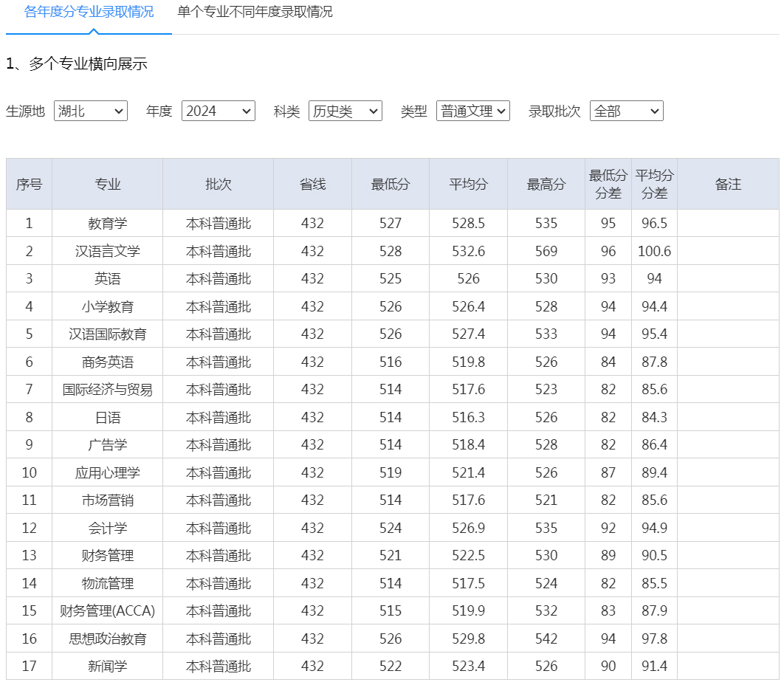Switch to 单个专业不同年度录取情况 tab

click(255, 12)
